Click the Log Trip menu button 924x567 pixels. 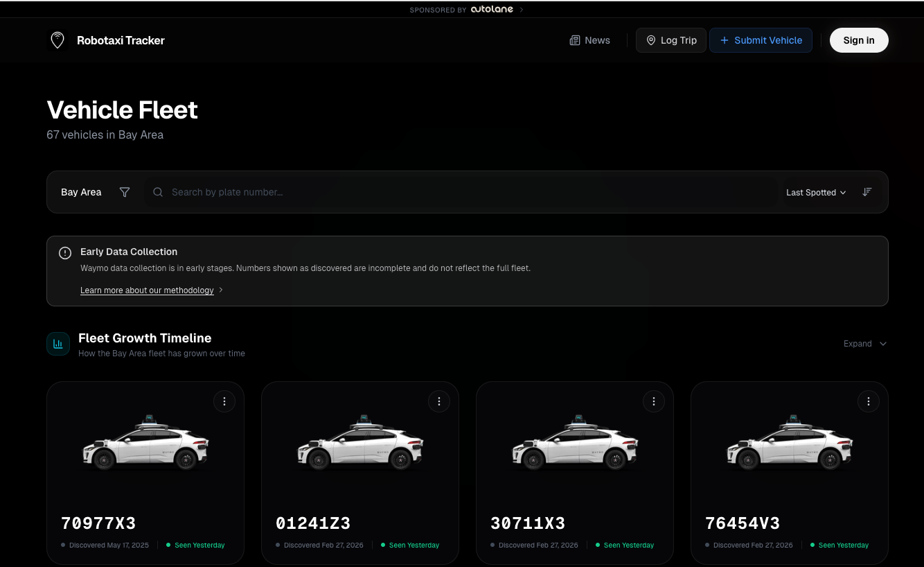(671, 40)
